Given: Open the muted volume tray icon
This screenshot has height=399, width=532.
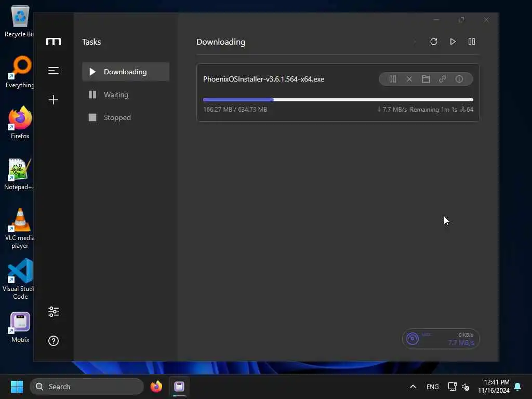Looking at the screenshot, I should pyautogui.click(x=465, y=387).
